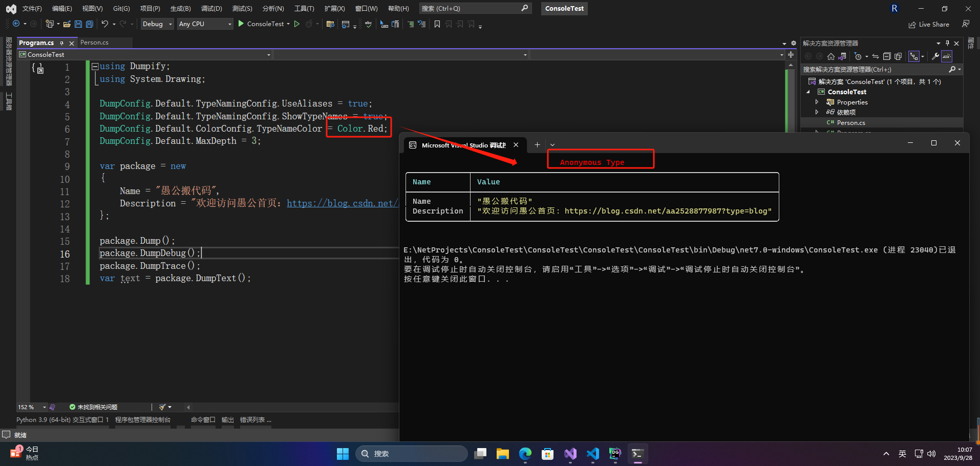Click the Show All Files icon
The image size is (980, 466).
(898, 56)
